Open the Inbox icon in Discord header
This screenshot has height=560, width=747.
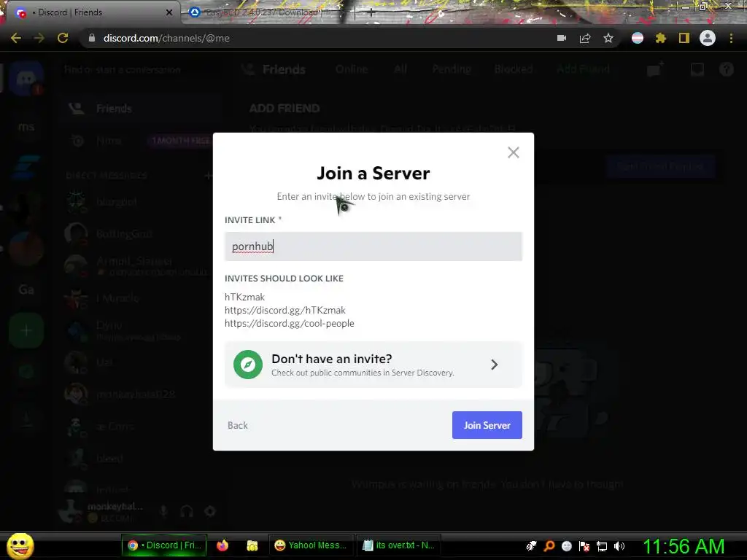click(697, 69)
